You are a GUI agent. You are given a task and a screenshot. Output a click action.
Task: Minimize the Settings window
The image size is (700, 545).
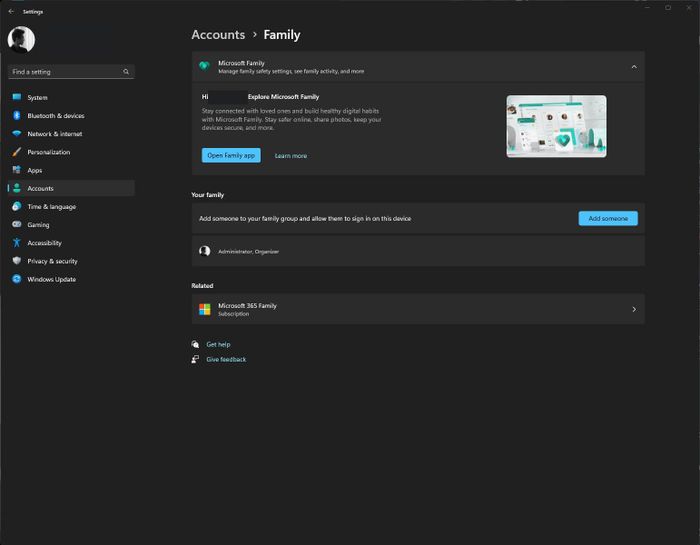(647, 8)
